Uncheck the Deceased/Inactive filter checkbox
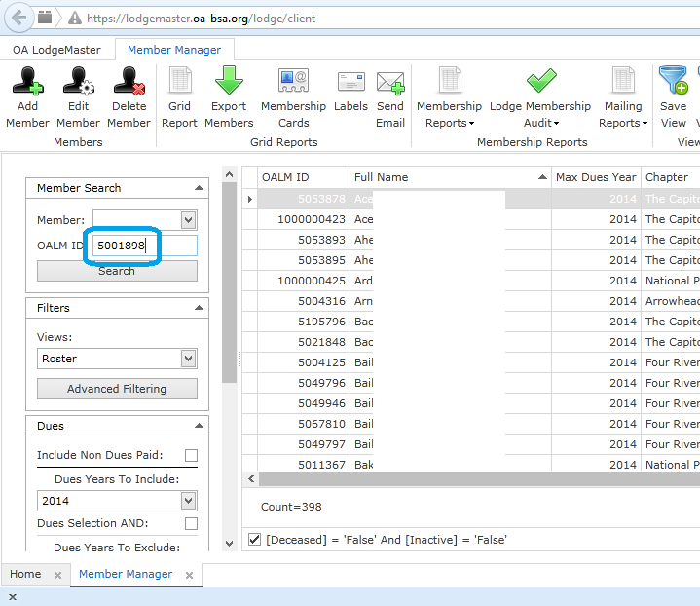 point(254,540)
